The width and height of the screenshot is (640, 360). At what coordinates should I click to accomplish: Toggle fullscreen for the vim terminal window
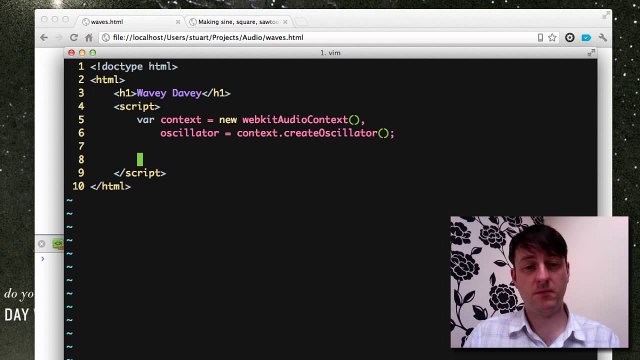click(x=591, y=53)
